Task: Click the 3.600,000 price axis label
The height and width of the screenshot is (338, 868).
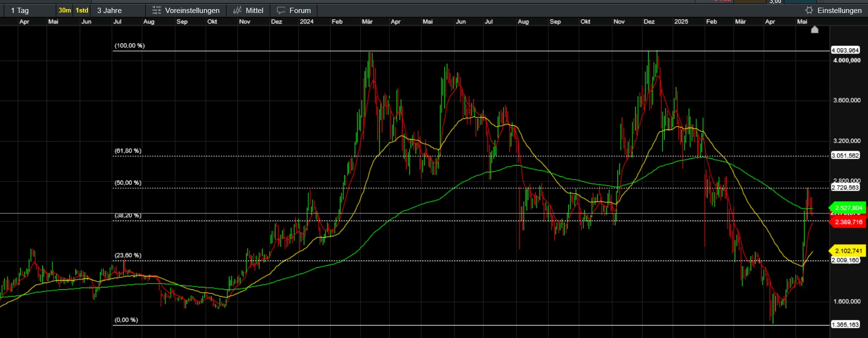Action: coord(847,100)
